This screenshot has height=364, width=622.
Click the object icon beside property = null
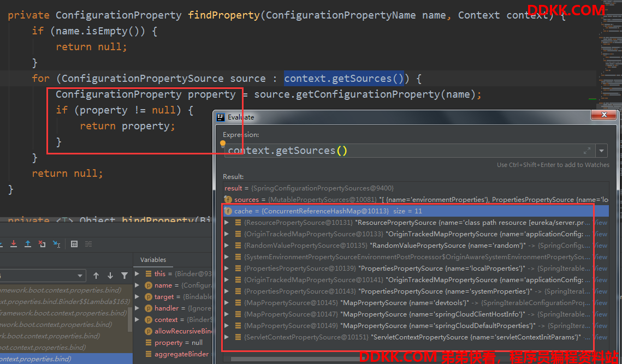pyautogui.click(x=149, y=343)
